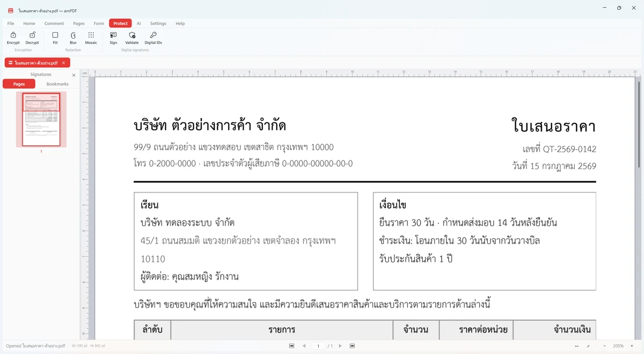The image size is (644, 354).
Task: Select the Decrypt tool
Action: [32, 38]
